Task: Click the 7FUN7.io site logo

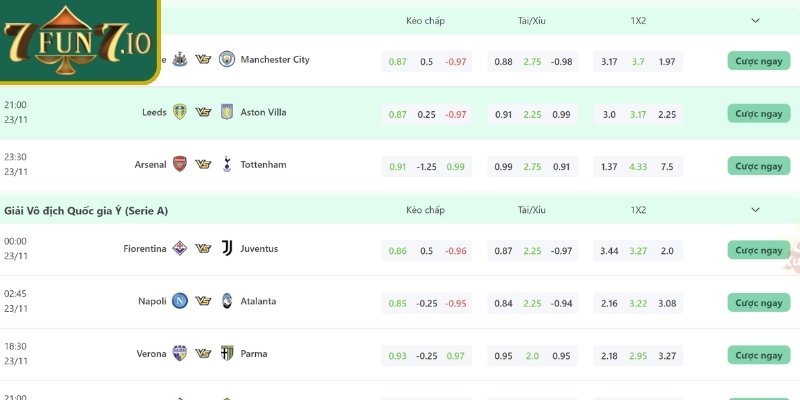Action: tap(78, 43)
